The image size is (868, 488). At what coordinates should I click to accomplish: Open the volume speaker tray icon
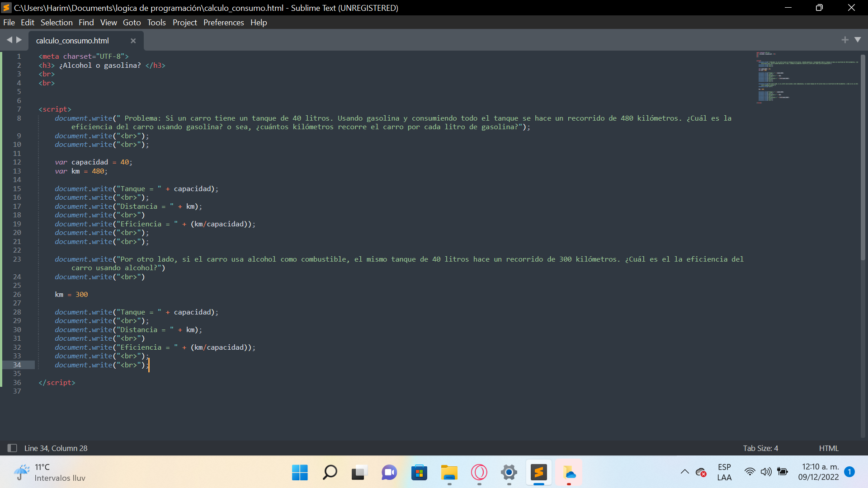click(x=766, y=472)
